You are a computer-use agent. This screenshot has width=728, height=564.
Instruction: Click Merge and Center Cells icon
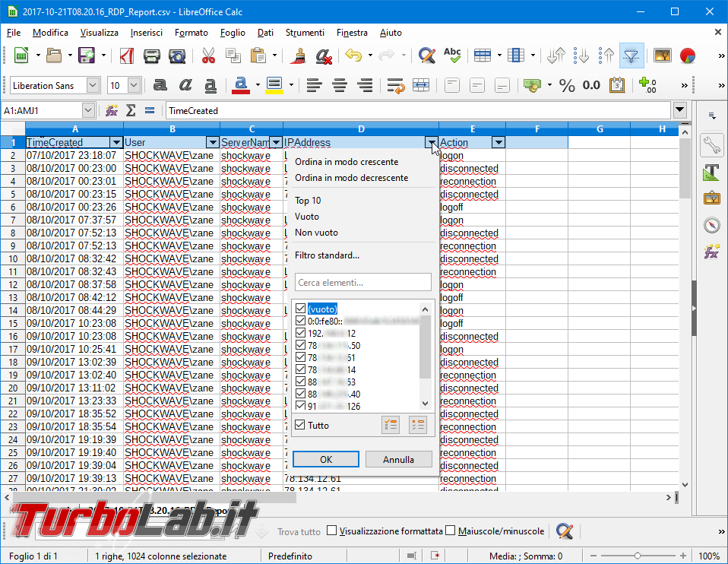pyautogui.click(x=421, y=85)
